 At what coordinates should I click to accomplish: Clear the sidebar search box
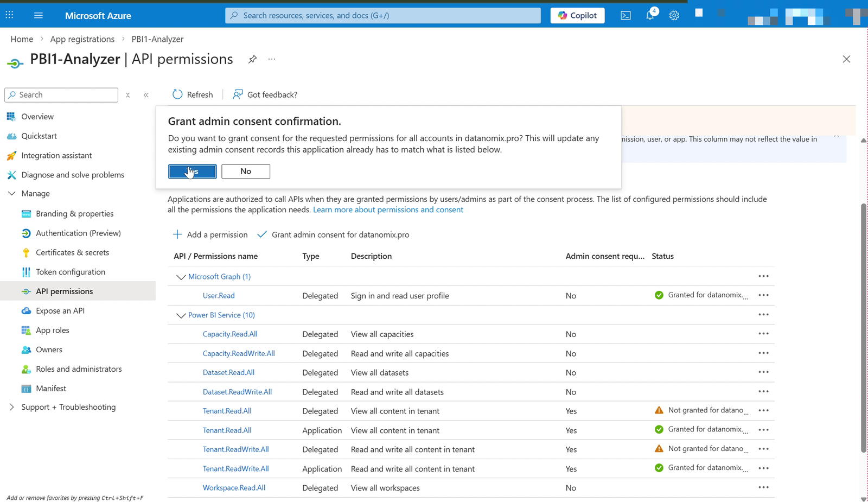(127, 95)
